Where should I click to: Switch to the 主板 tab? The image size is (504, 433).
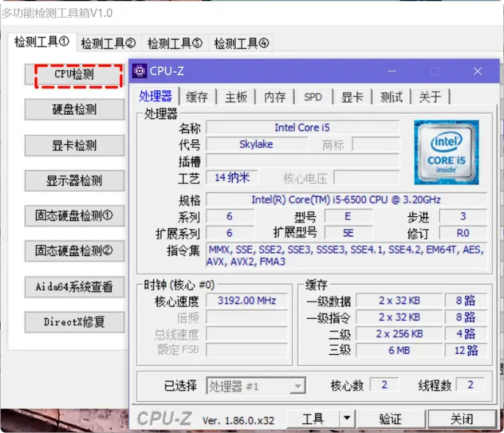(x=235, y=96)
